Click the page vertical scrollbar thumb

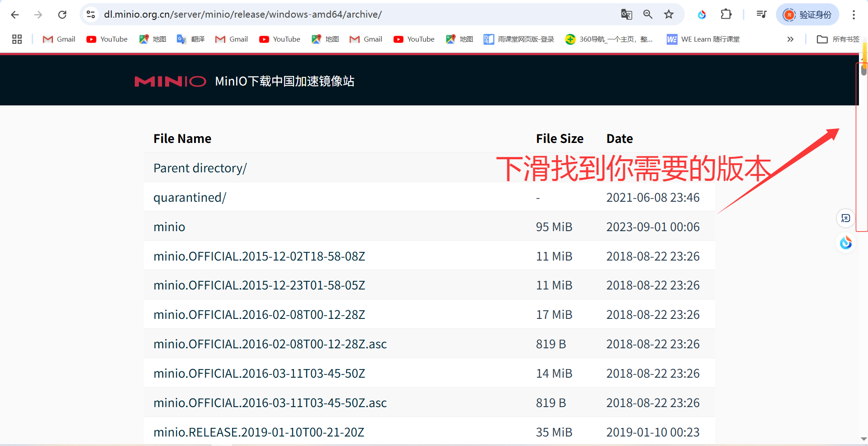[864, 70]
